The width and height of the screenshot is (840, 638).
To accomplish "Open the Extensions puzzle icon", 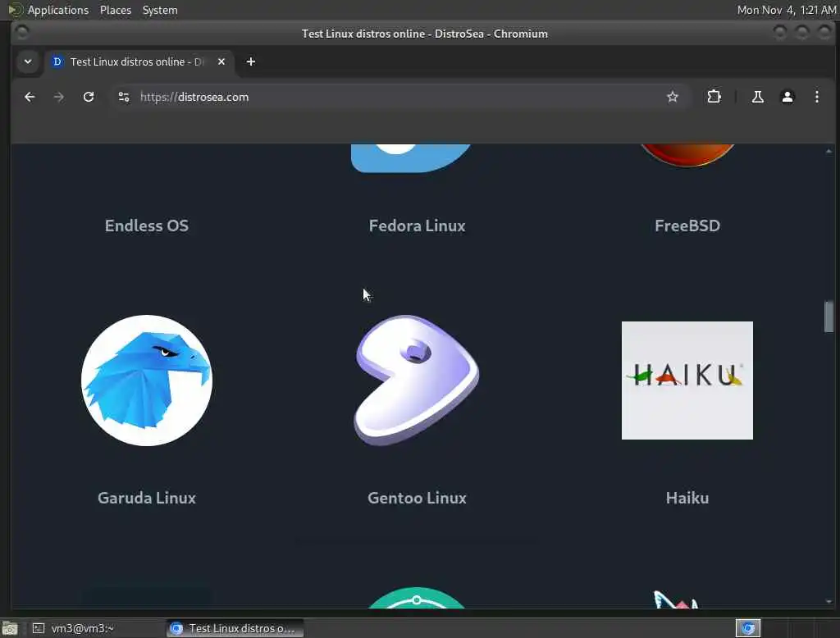I will 714,97.
